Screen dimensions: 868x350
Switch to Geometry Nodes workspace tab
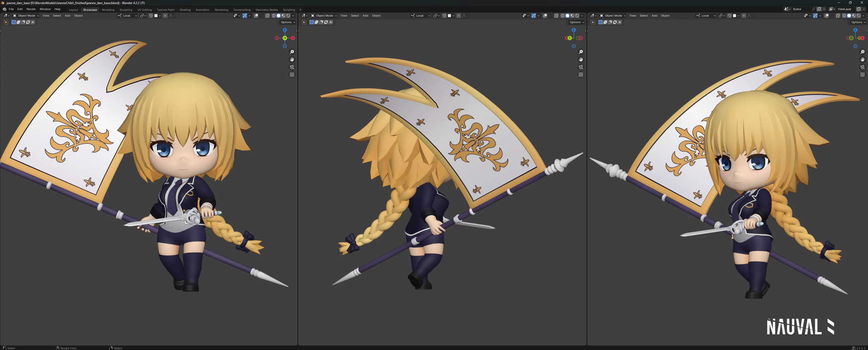coord(266,10)
